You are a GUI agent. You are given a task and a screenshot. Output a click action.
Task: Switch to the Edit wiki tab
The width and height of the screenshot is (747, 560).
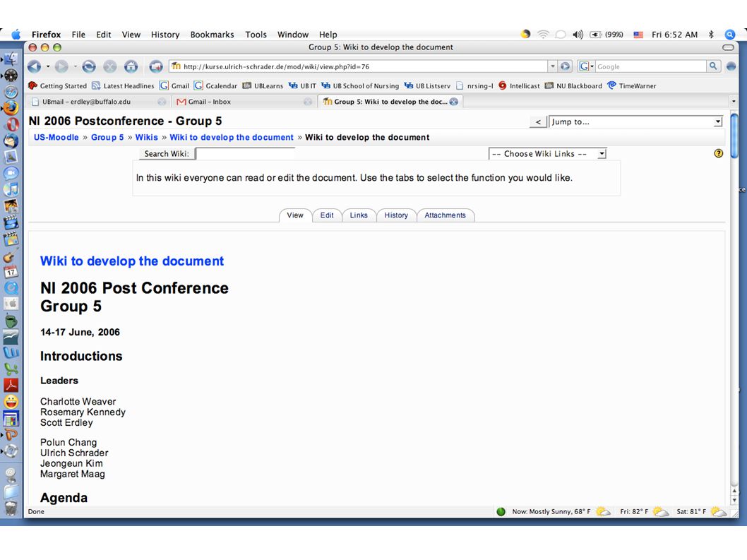coord(327,215)
